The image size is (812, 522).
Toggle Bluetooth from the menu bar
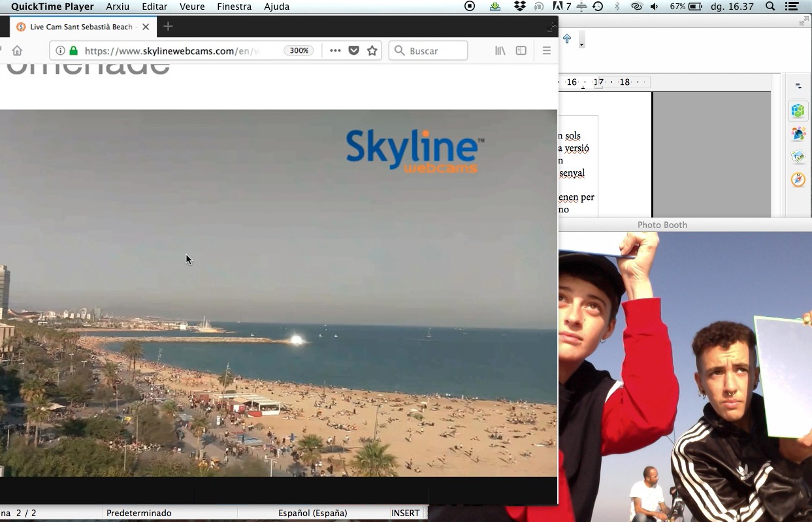[x=617, y=7]
